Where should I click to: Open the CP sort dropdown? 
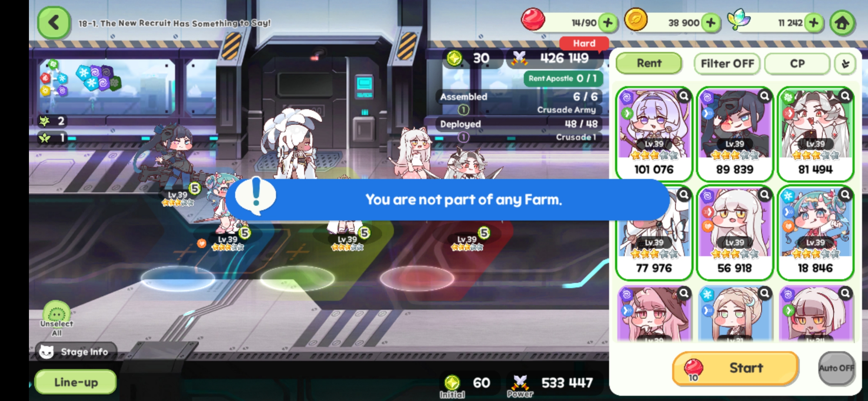click(x=797, y=63)
